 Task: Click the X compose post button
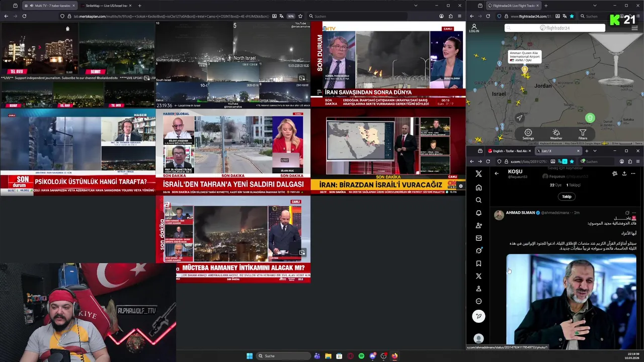[x=478, y=316]
